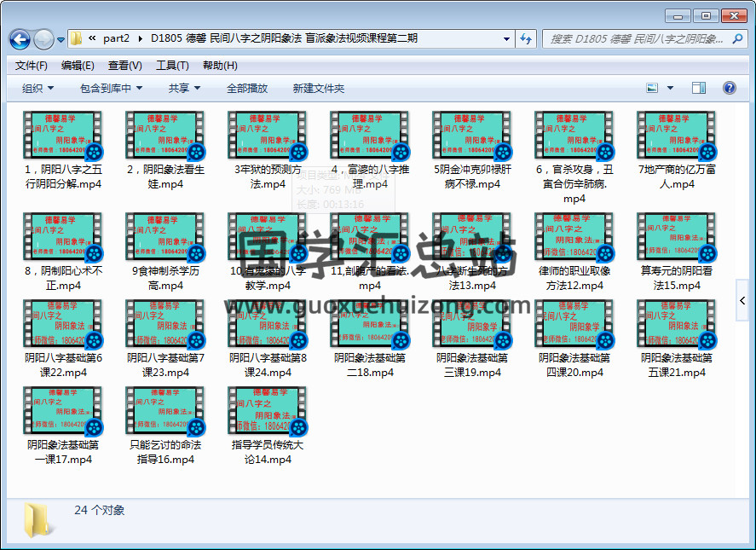
Task: Click the 全部播放 button
Action: [247, 88]
